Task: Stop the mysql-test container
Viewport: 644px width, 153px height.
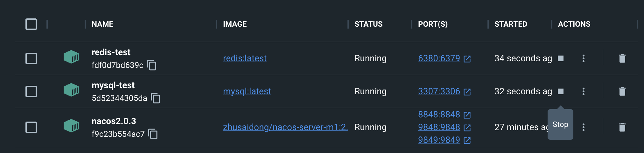Action: (561, 91)
